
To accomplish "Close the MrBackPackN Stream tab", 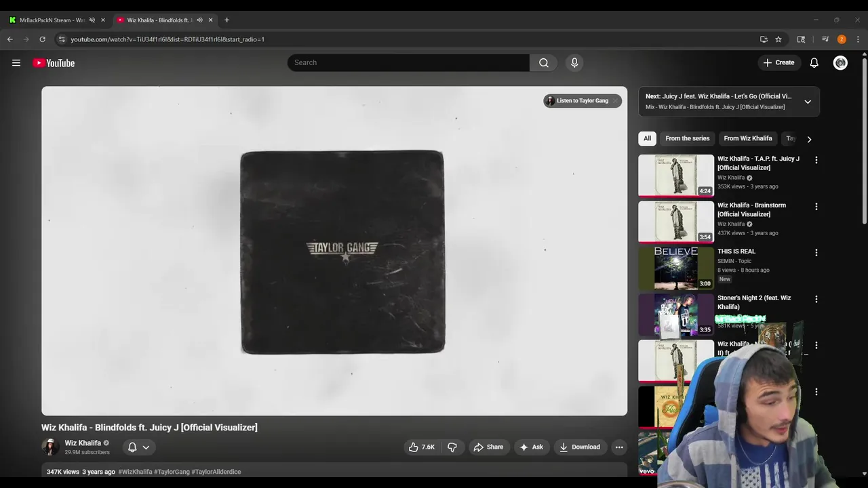I will point(103,20).
